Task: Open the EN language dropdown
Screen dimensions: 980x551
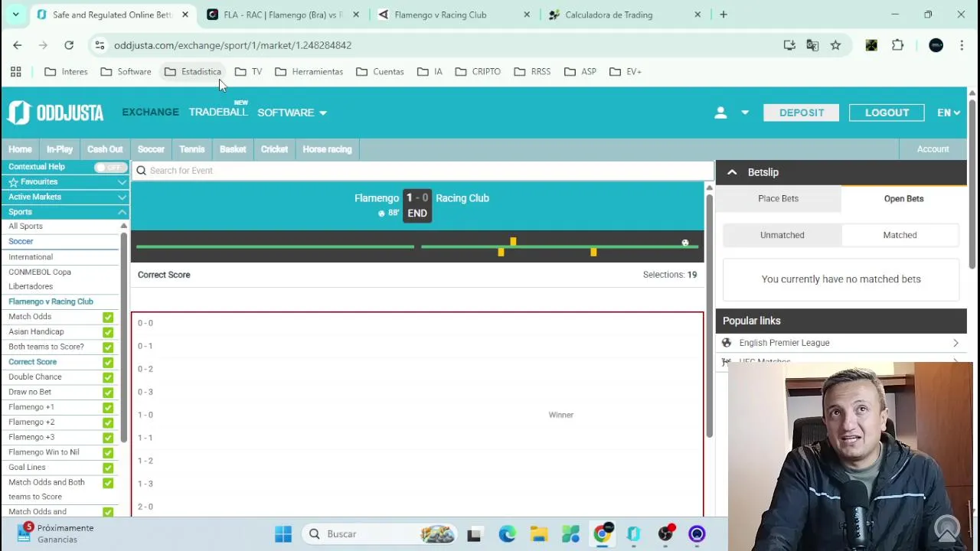Action: [948, 112]
